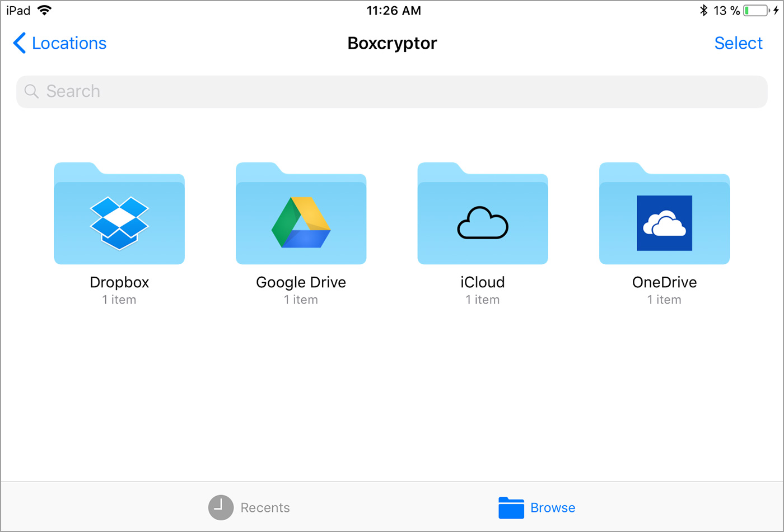Click the iCloud folder name label
Image resolution: width=784 pixels, height=532 pixels.
483,282
